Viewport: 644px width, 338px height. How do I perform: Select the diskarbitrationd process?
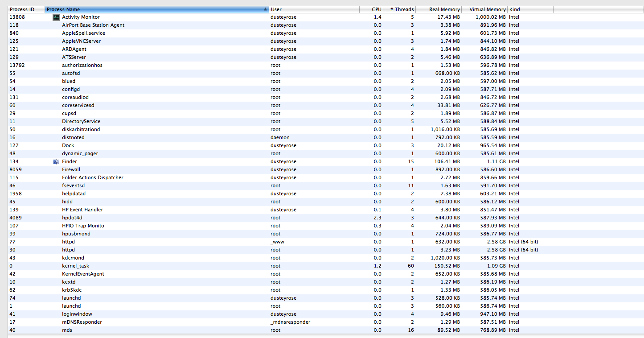(326, 129)
